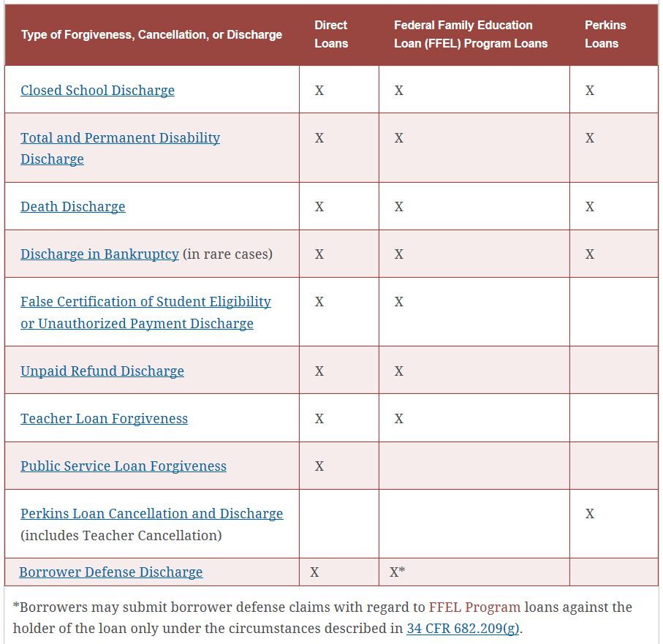The height and width of the screenshot is (644, 663).
Task: Open the Teacher Loan Forgiveness link
Action: click(104, 419)
